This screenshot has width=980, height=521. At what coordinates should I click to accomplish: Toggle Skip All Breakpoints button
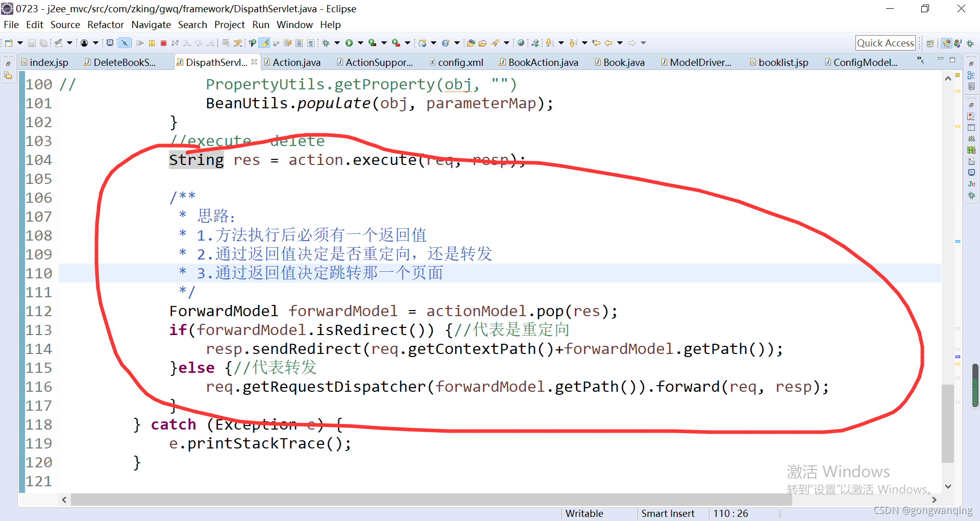click(x=125, y=43)
